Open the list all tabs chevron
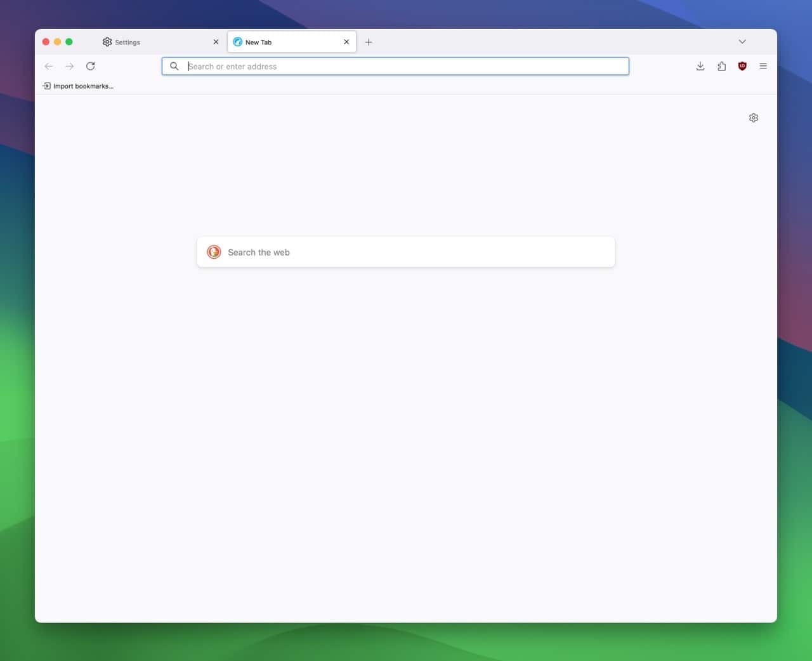This screenshot has height=661, width=812. pyautogui.click(x=742, y=41)
